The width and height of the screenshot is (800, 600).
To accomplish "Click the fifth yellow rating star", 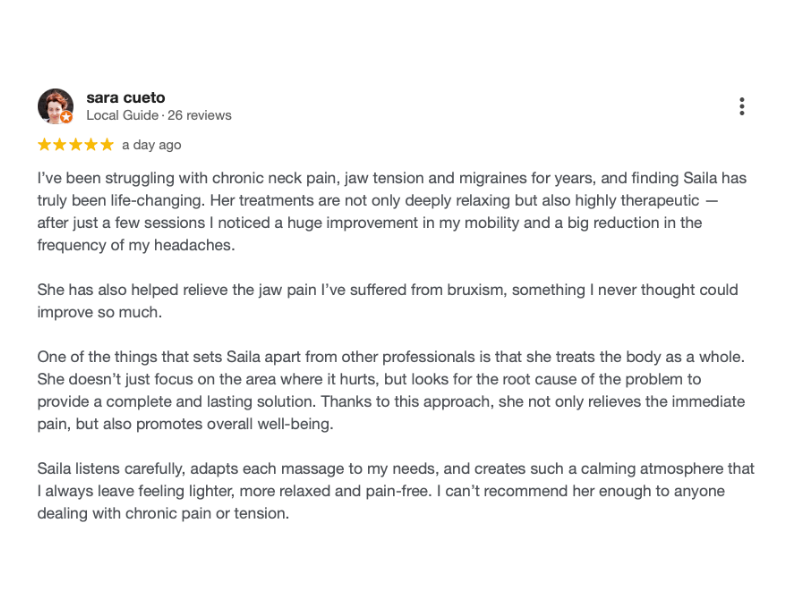I will click(107, 145).
